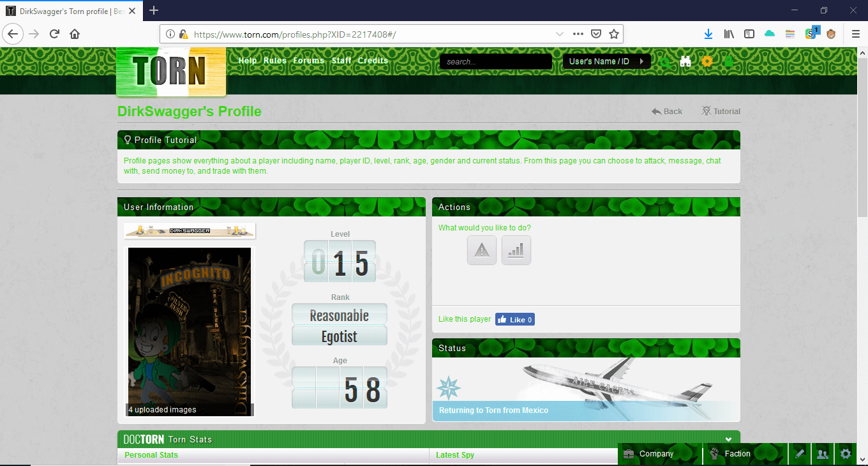Click the Status panel airplane banner
The image size is (868, 466).
point(586,389)
